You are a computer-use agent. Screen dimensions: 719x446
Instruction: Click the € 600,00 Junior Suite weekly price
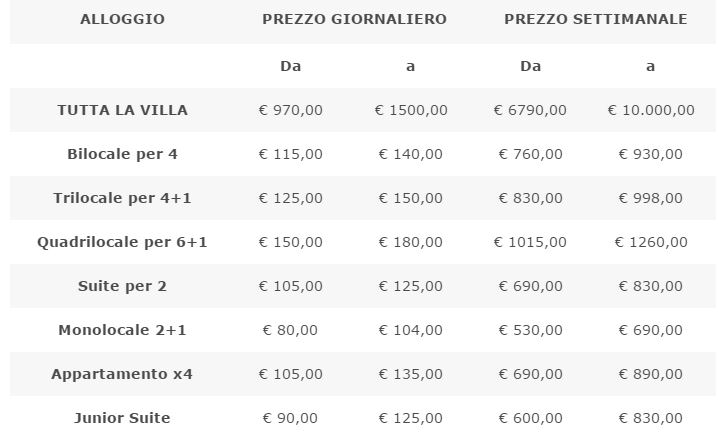531,418
